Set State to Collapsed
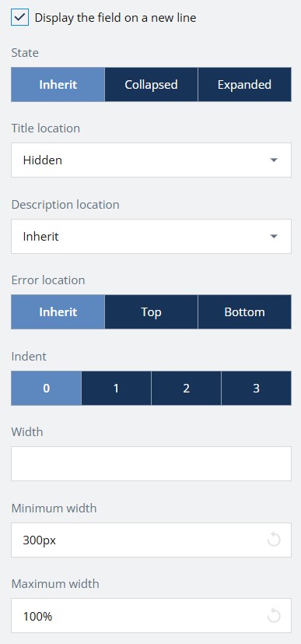Viewport: 301px width, 644px height. tap(152, 85)
